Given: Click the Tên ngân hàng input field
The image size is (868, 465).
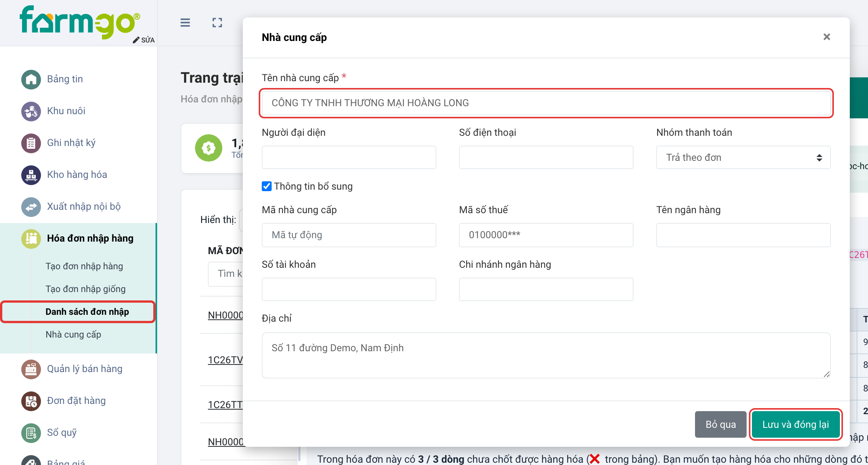Looking at the screenshot, I should tap(743, 235).
